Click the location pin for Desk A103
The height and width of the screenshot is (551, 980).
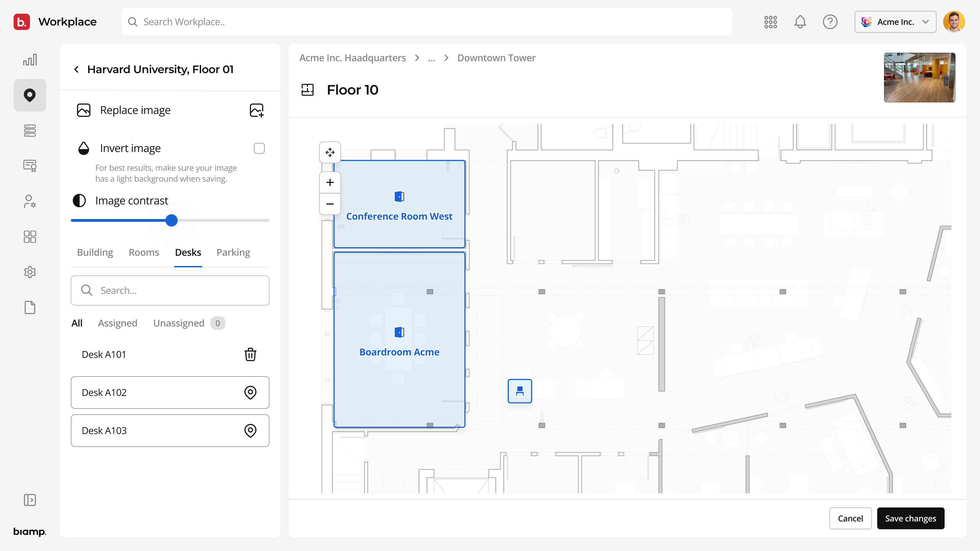[250, 431]
